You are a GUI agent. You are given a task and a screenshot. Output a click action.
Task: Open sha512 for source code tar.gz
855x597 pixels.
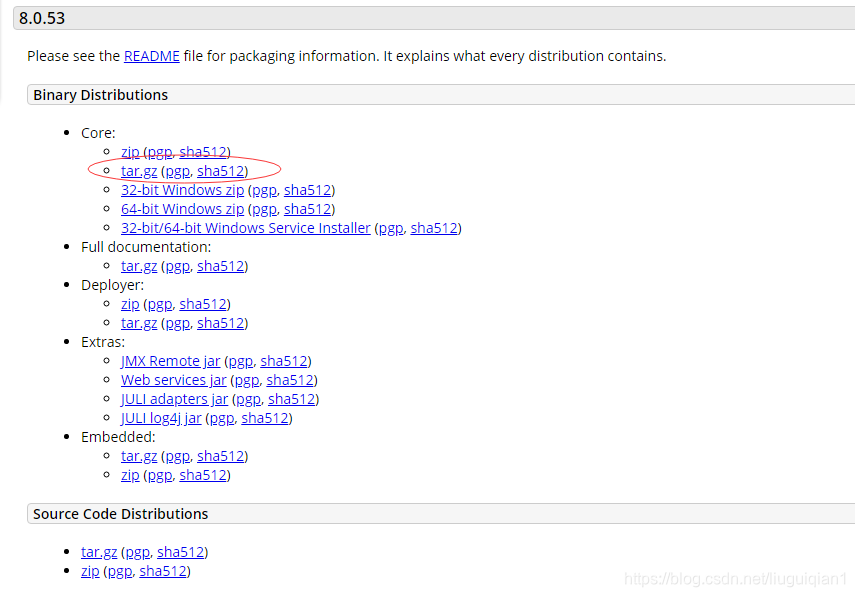[181, 552]
